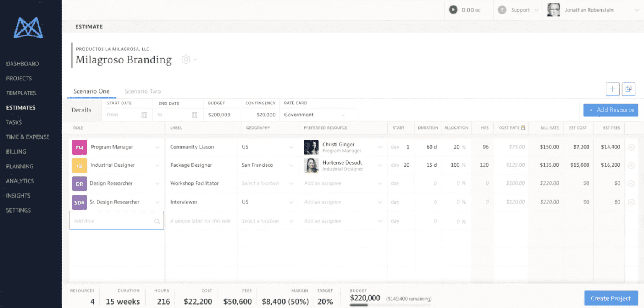This screenshot has width=644, height=308.
Task: Start the timer play button
Action: click(x=453, y=10)
